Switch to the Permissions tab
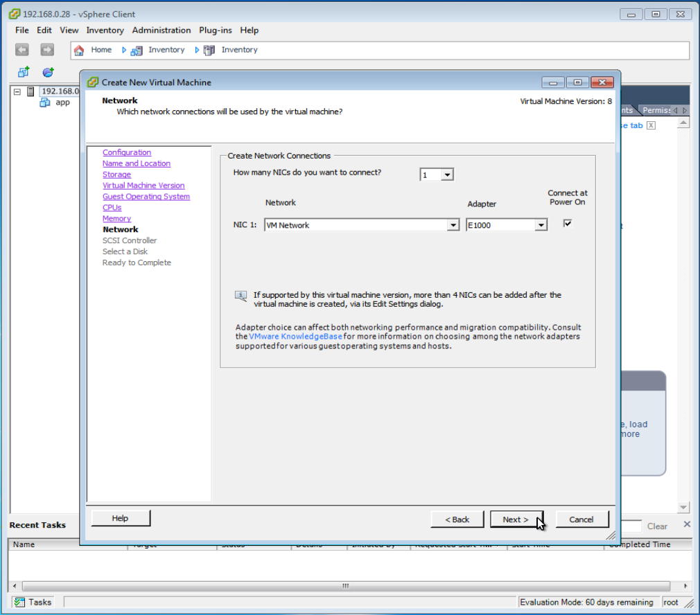Image resolution: width=700 pixels, height=615 pixels. point(656,110)
